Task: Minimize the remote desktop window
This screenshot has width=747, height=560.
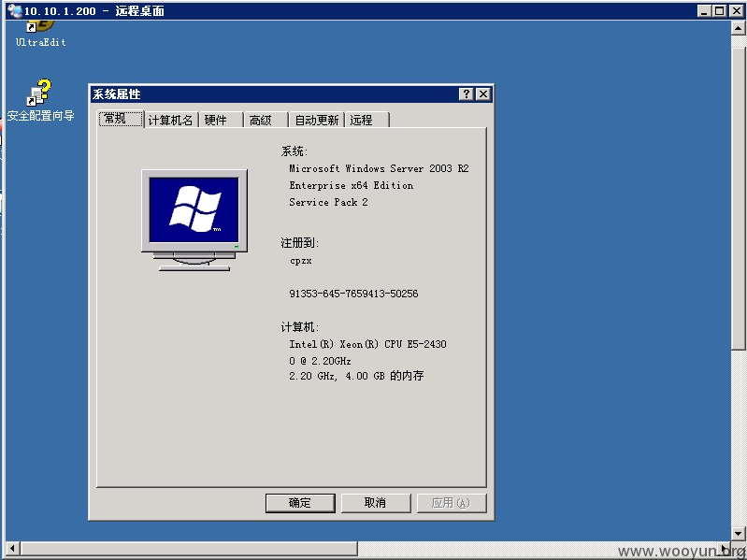Action: pos(704,10)
